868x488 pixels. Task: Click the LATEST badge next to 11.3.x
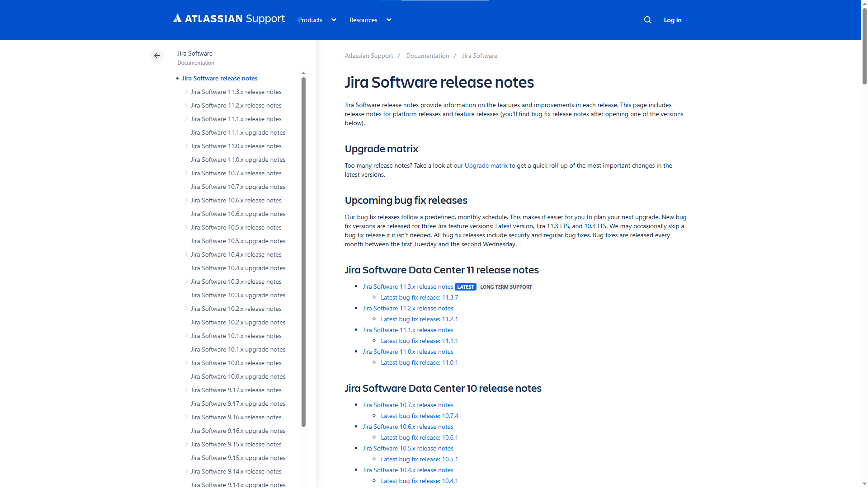pyautogui.click(x=465, y=287)
